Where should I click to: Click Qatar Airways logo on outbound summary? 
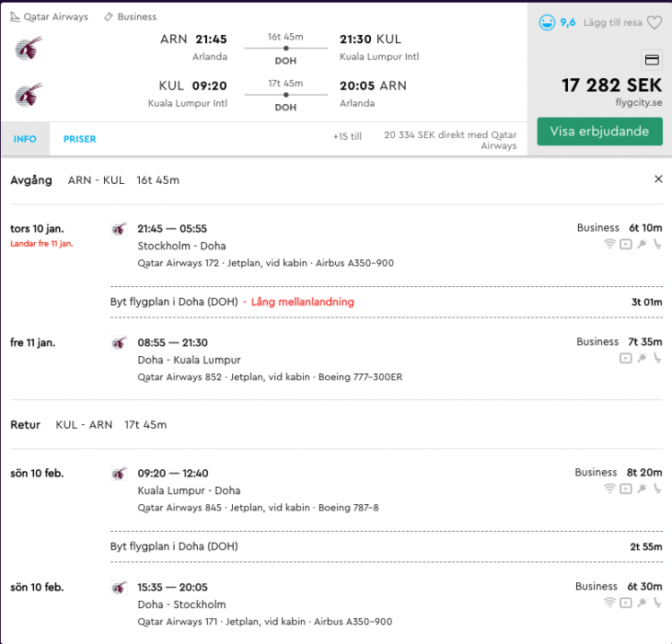pyautogui.click(x=29, y=48)
